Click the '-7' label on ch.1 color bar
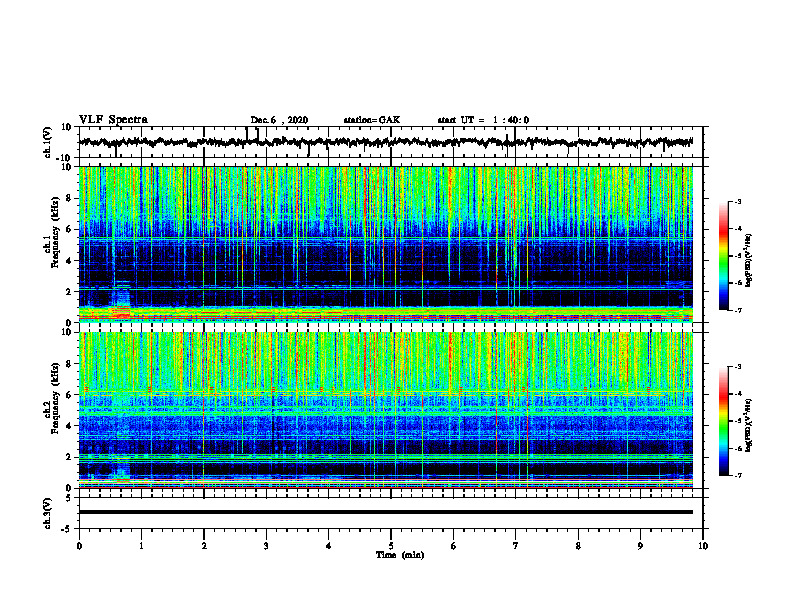This screenshot has height=612, width=792. (738, 310)
